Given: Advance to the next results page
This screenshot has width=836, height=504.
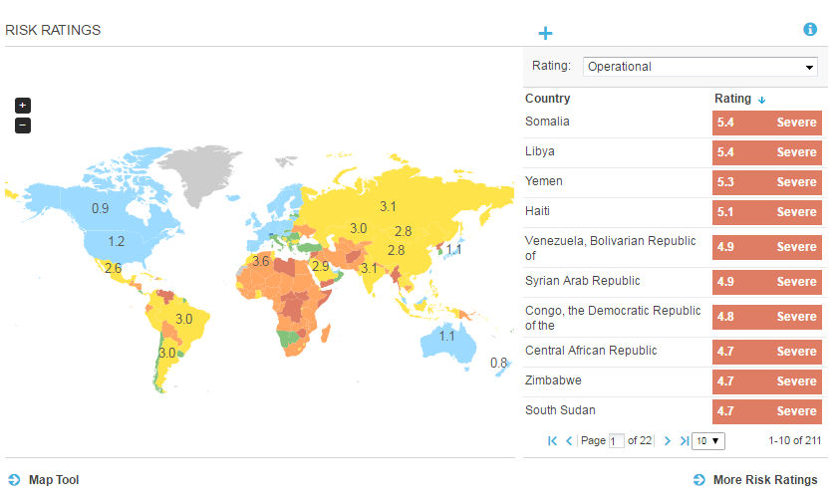Looking at the screenshot, I should [667, 440].
